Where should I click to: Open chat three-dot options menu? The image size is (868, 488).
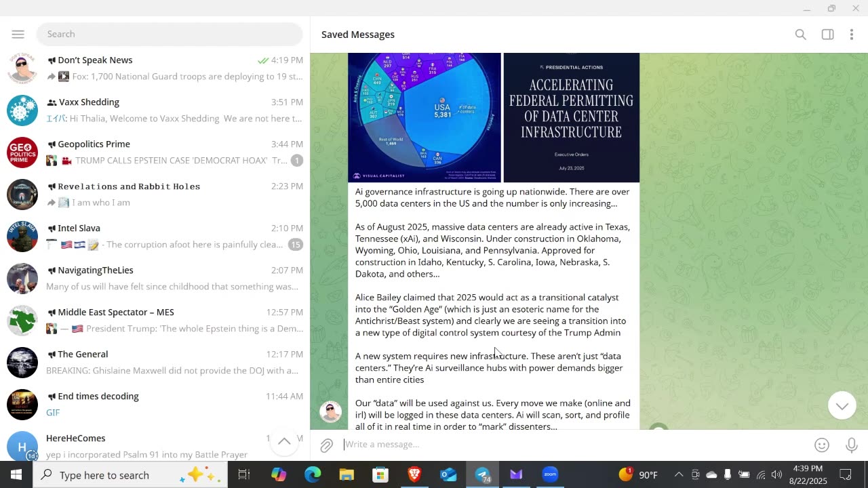tap(852, 35)
